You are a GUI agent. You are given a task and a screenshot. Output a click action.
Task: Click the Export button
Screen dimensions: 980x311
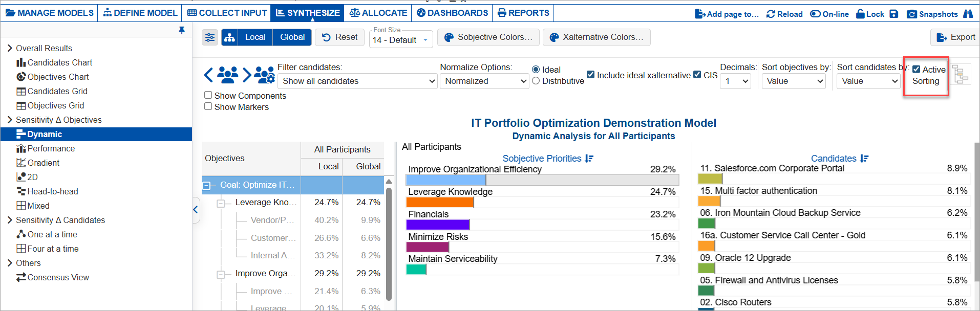tap(955, 37)
